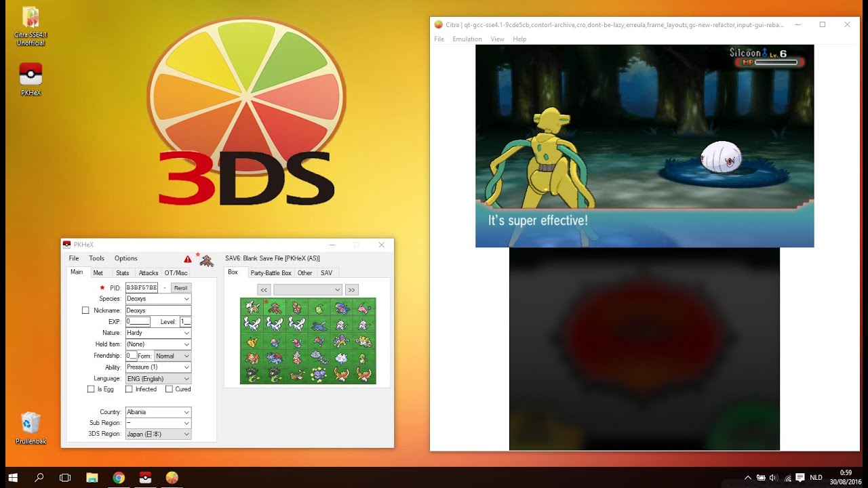
Task: Open Task View on the taskbar
Action: point(65,477)
